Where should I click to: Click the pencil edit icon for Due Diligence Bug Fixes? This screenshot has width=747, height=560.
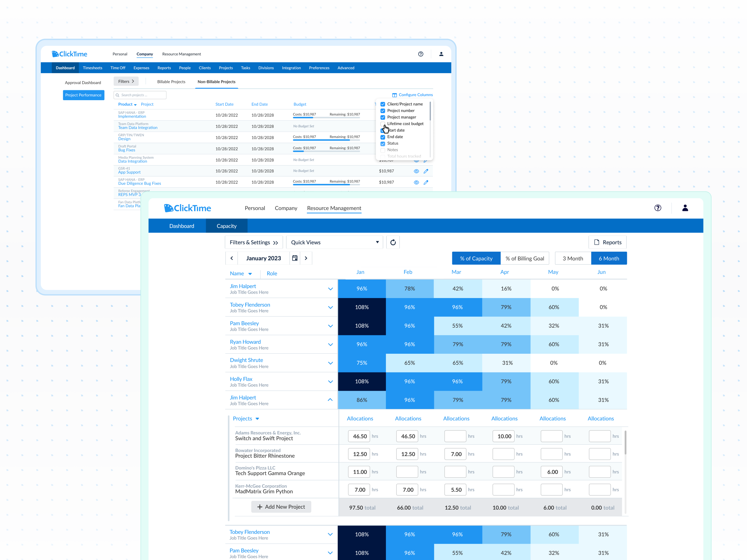[x=426, y=182]
